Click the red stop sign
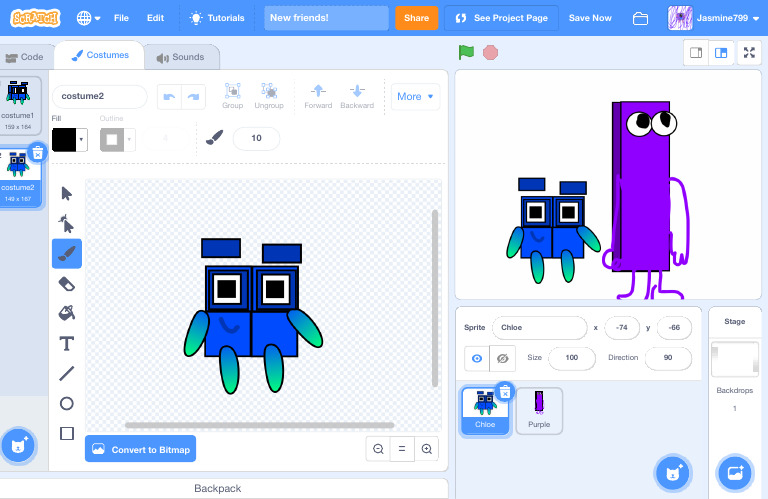768x499 pixels. 490,52
